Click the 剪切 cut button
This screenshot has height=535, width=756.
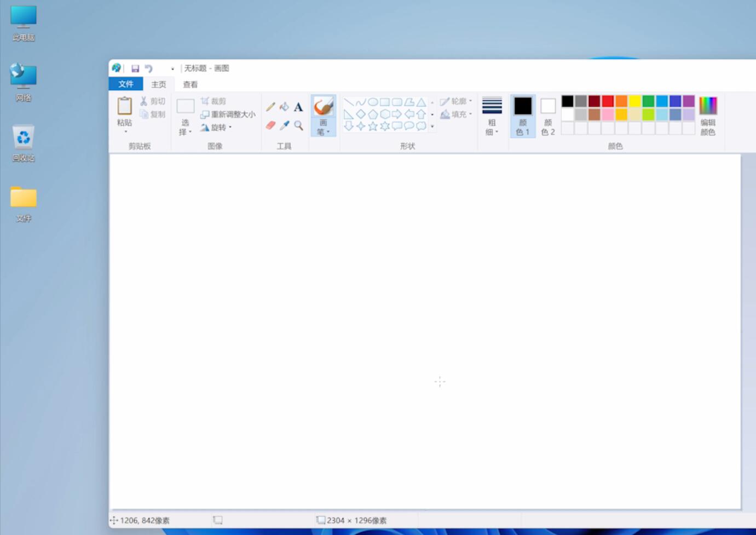[152, 101]
